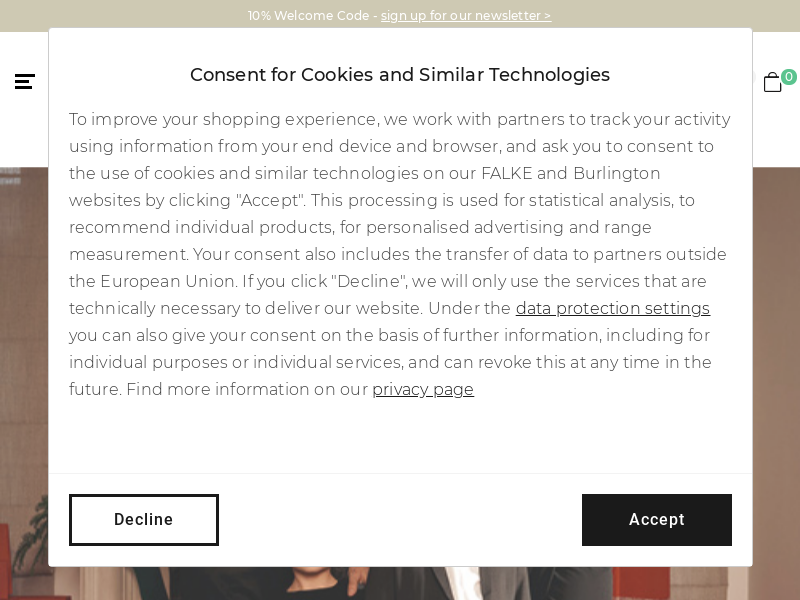Click the hero photo strip left of dialog

tap(24, 383)
